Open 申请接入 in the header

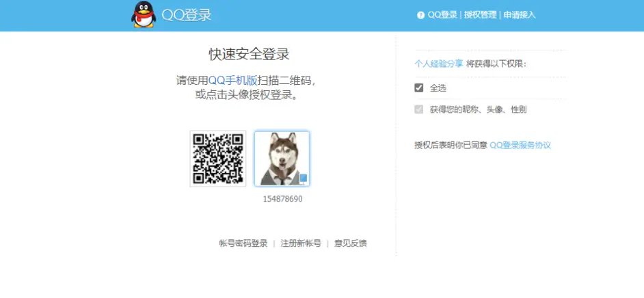pos(520,15)
